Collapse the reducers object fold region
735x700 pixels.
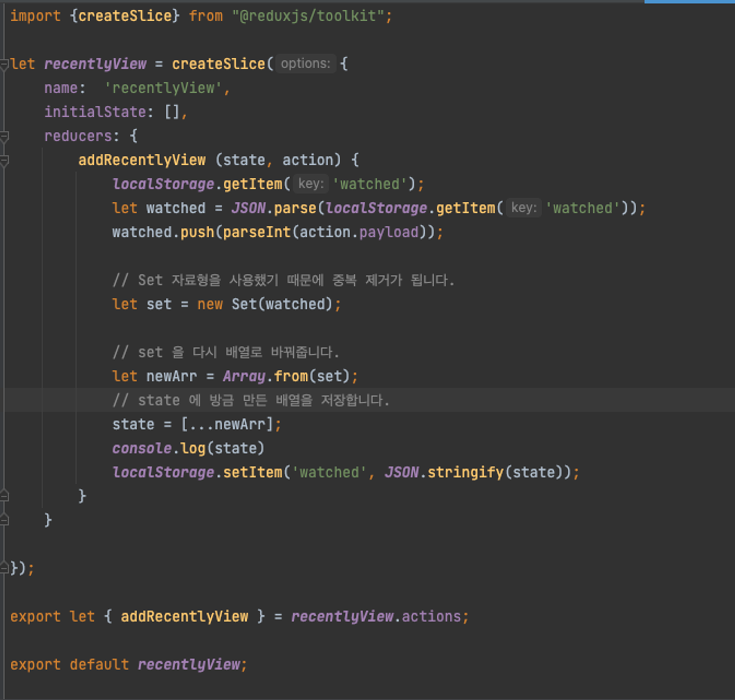pos(4,136)
